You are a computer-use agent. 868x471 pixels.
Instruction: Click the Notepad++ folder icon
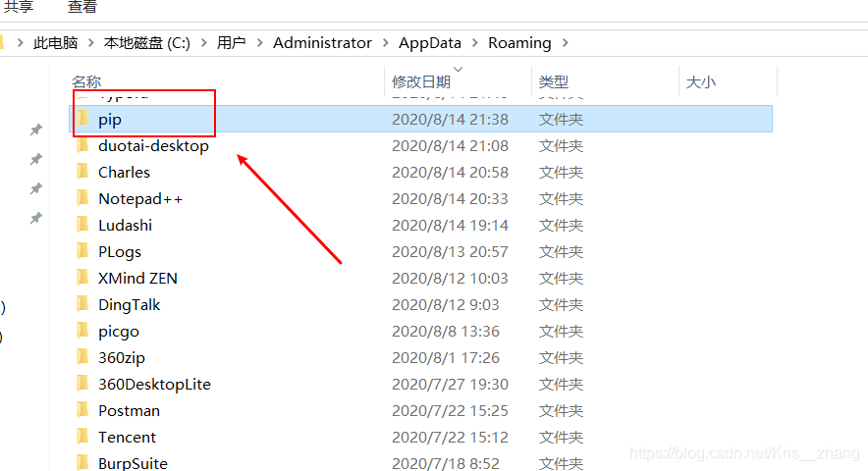coord(83,198)
